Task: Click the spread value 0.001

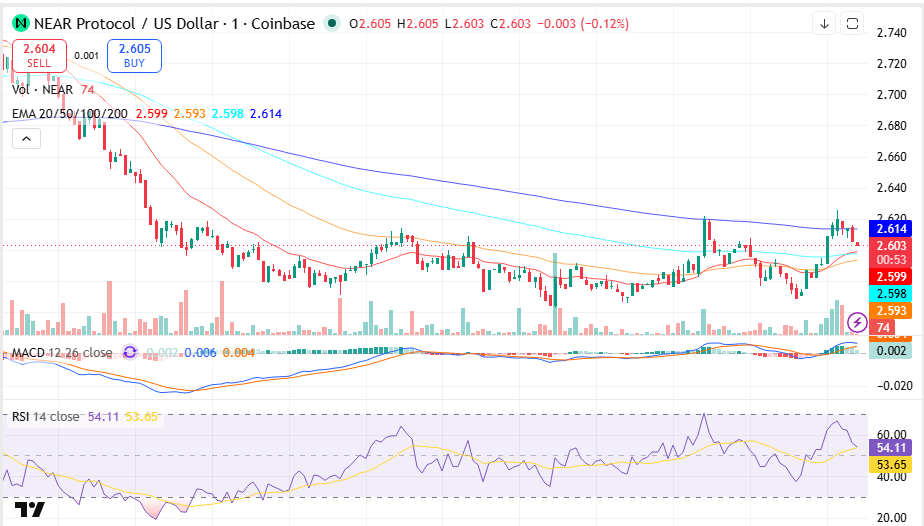Action: pos(87,55)
